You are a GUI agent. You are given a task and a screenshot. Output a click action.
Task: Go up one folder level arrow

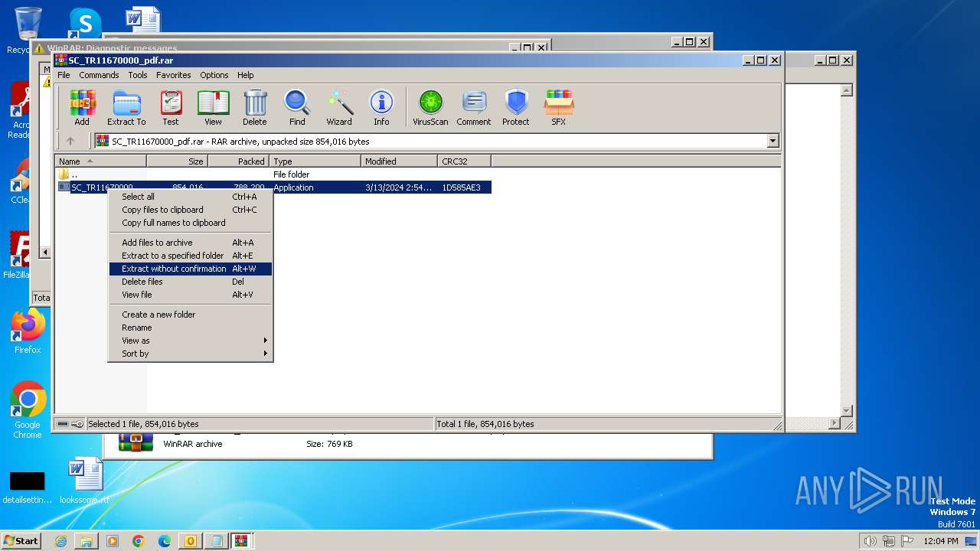[70, 141]
